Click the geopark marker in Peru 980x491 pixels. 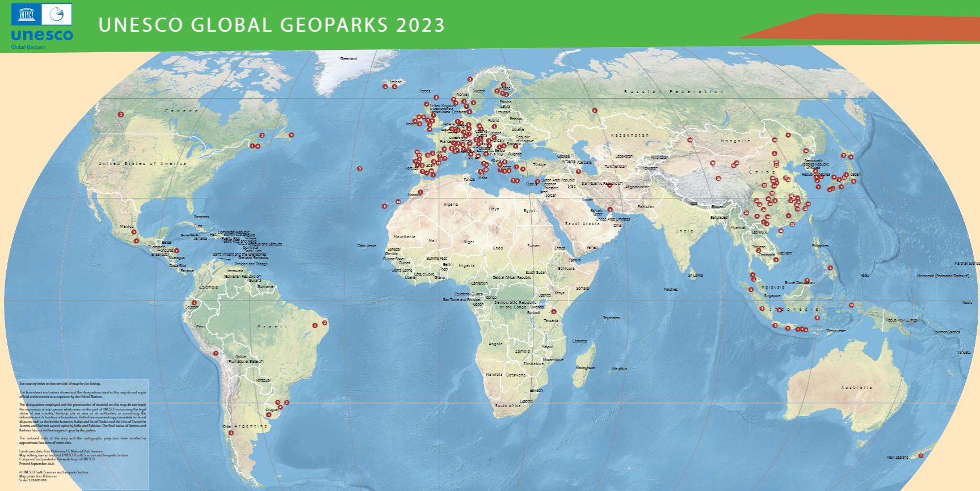(x=216, y=353)
